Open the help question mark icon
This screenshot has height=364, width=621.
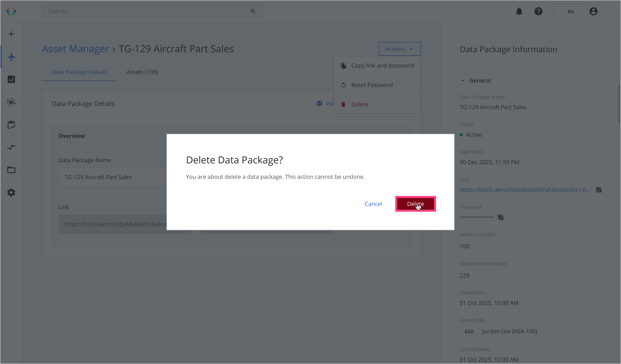coord(539,11)
